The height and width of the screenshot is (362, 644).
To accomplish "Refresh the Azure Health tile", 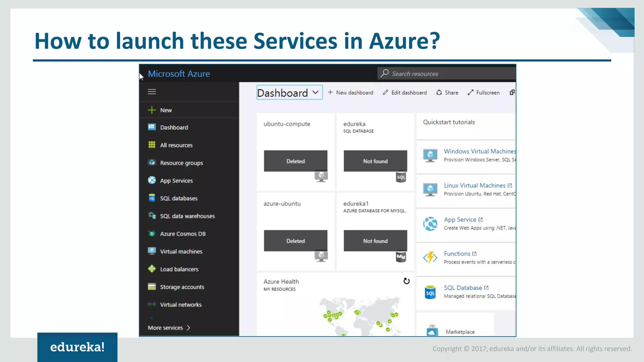I will [x=407, y=281].
